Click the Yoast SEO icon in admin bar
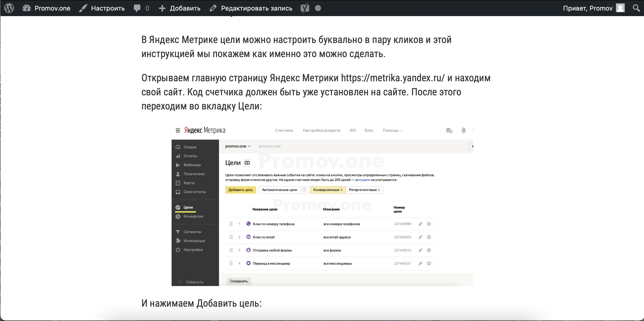This screenshot has height=321, width=644. (x=305, y=8)
